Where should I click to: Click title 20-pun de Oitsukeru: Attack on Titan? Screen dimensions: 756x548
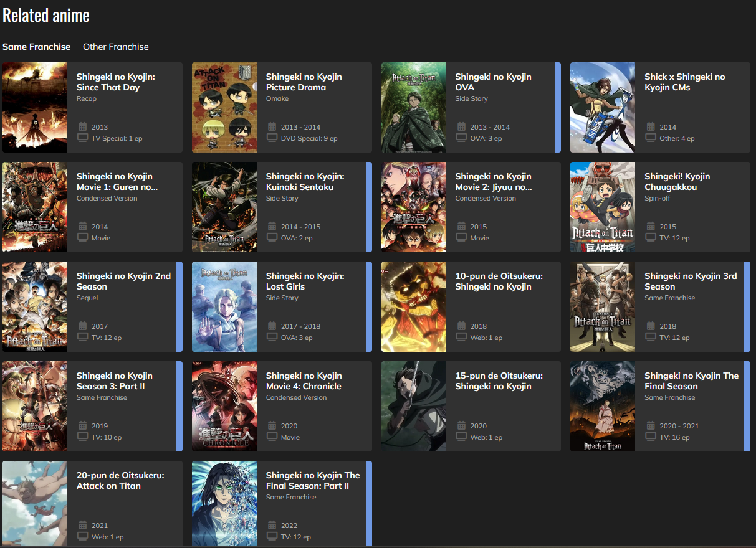[x=120, y=481]
